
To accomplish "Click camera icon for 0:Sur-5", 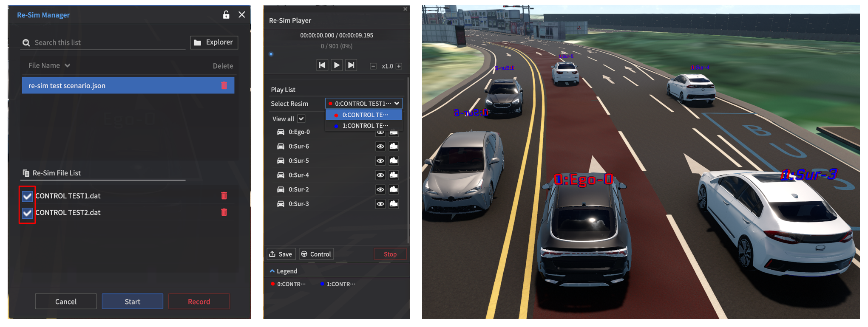I will 394,161.
